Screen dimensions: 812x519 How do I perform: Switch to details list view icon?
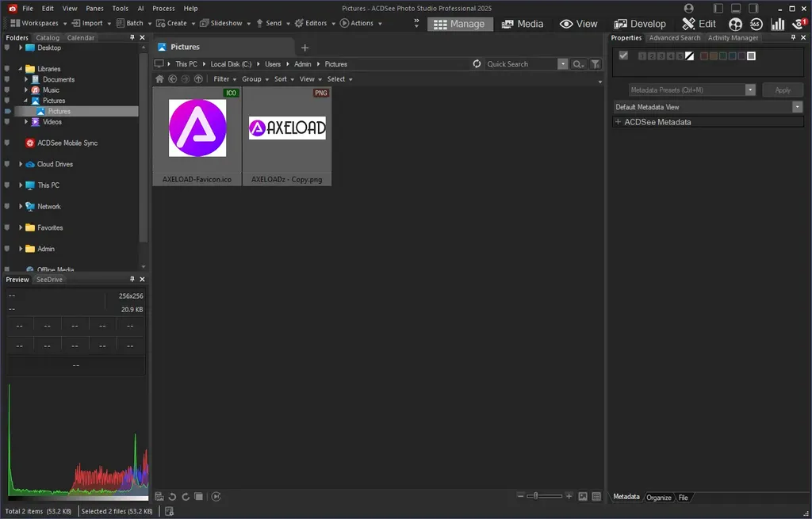coord(596,496)
